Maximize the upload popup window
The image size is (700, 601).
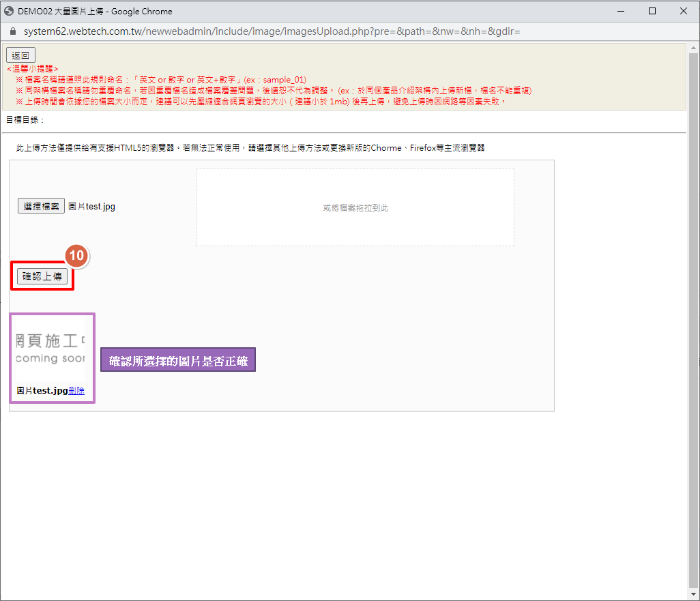point(652,11)
